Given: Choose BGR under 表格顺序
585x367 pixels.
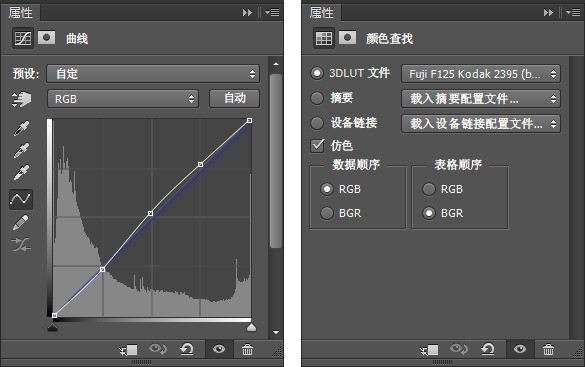Looking at the screenshot, I should (429, 213).
